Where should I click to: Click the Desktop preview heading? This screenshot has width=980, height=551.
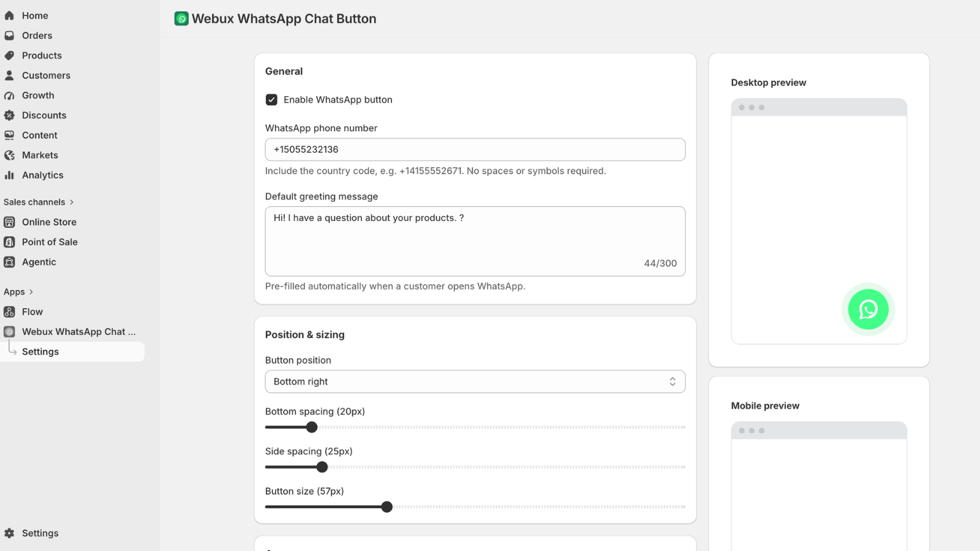coord(769,83)
